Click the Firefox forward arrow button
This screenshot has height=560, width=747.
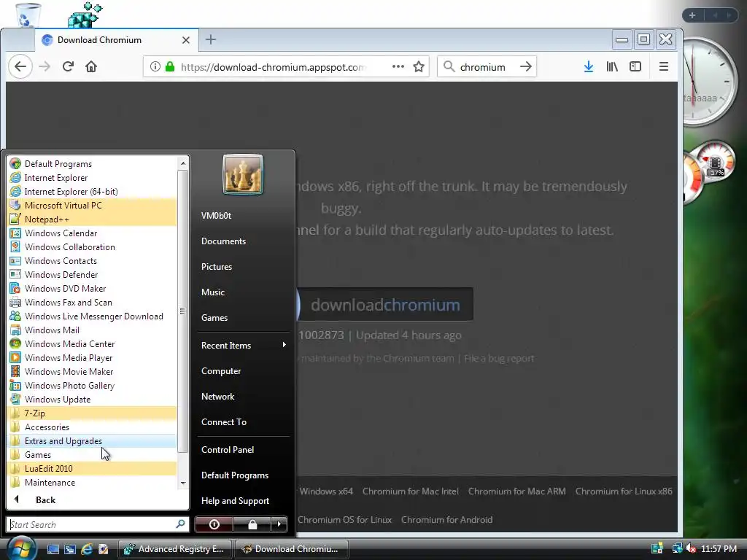click(44, 66)
